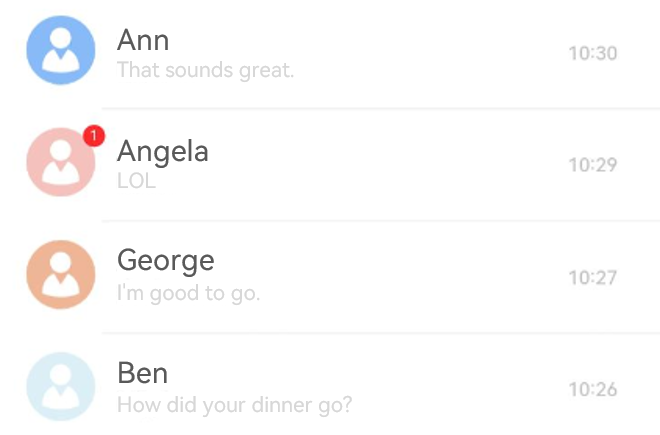The width and height of the screenshot is (660, 435).
Task: Open Angela's chat by her name
Action: tap(163, 152)
